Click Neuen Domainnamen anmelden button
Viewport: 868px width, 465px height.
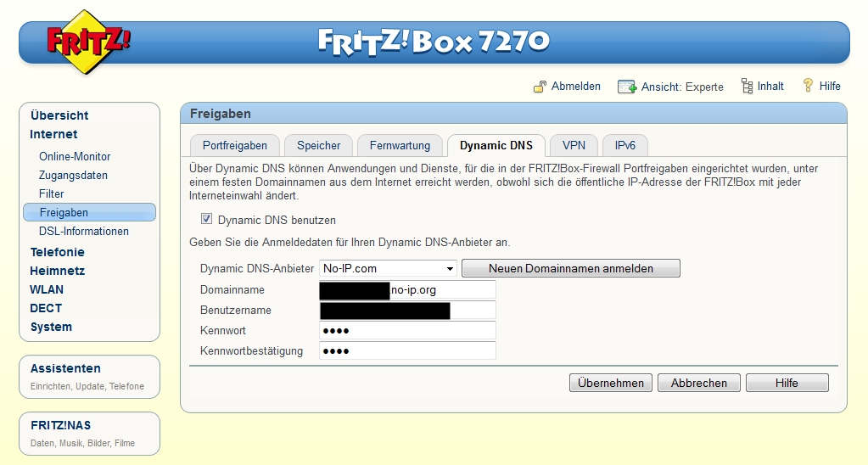pos(571,268)
